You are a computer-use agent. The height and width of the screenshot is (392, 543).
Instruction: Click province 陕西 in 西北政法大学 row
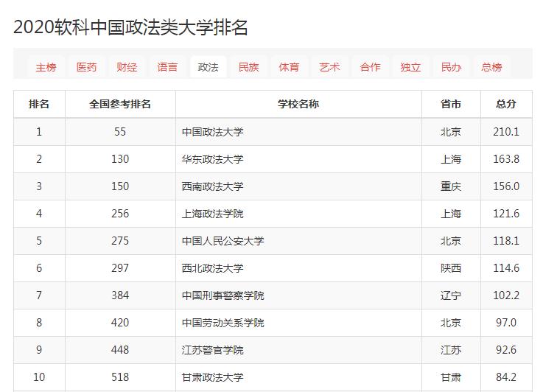tap(451, 268)
